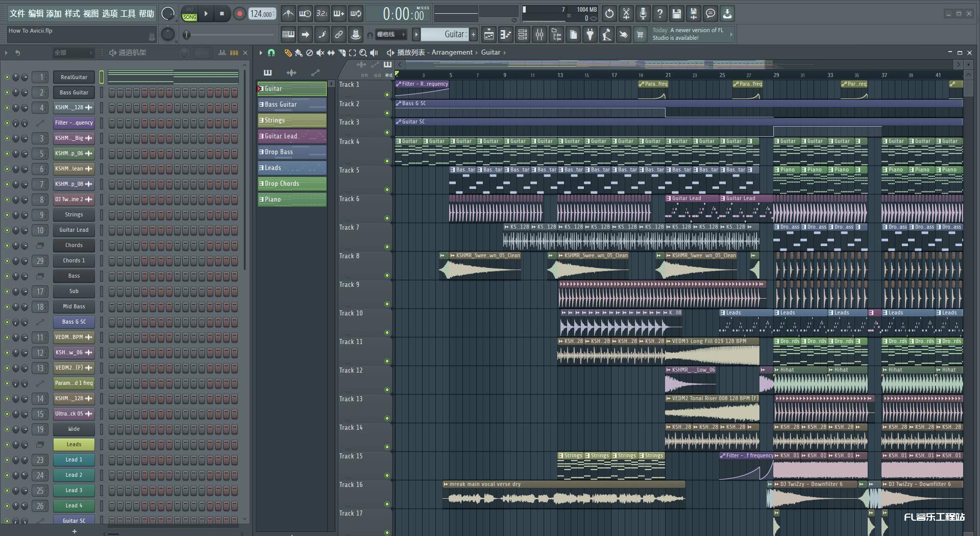
Task: Expand the Arrangement breadcrumb arrow
Action: point(477,53)
